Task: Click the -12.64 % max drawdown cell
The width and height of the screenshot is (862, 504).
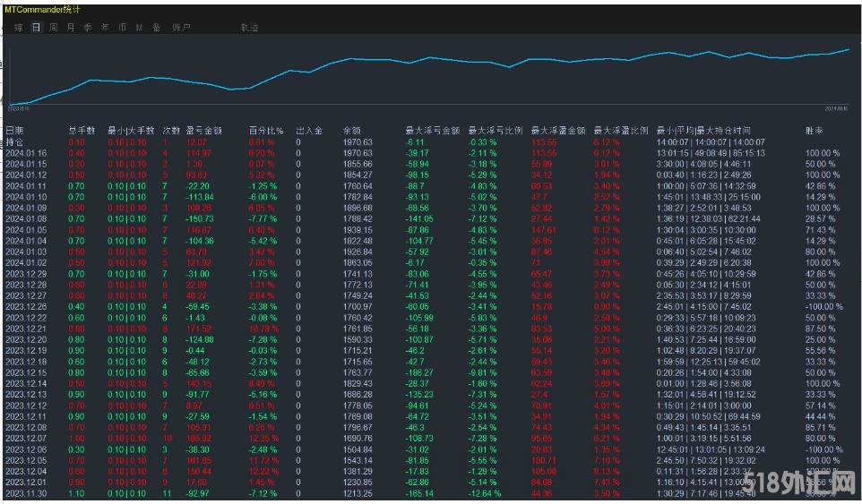Action: [485, 493]
